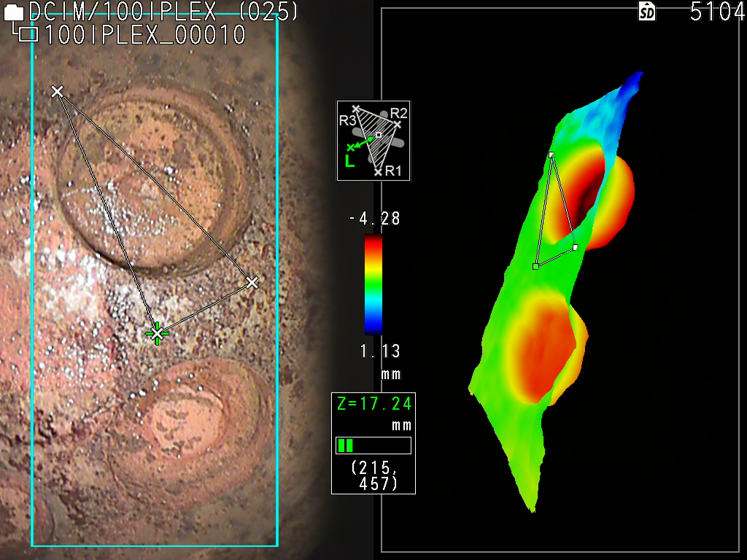Click the DCIM folder icon

point(13,12)
